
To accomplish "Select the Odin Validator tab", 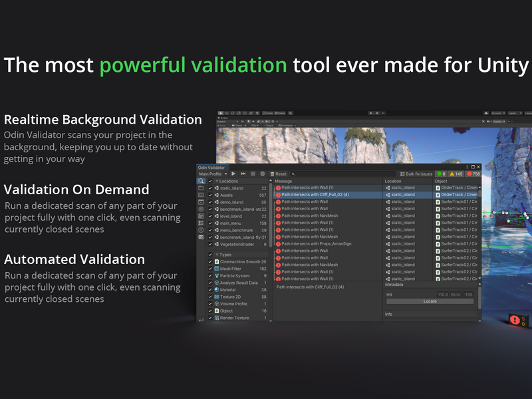I will (211, 168).
